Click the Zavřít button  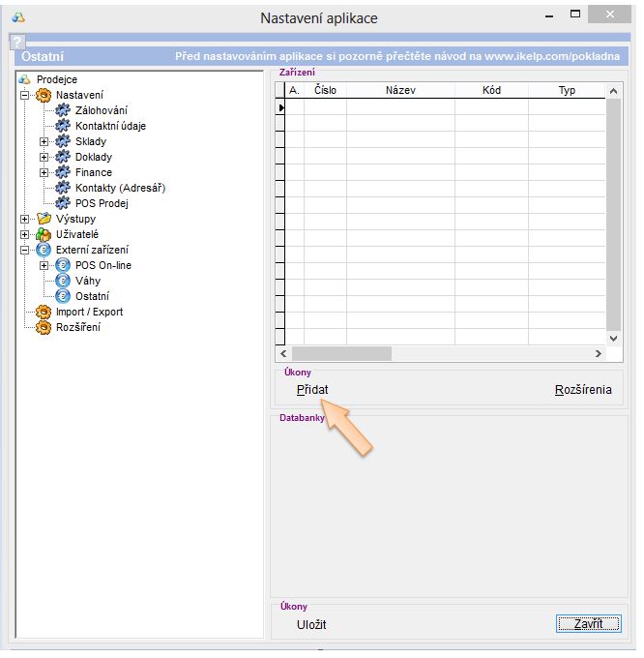(589, 624)
